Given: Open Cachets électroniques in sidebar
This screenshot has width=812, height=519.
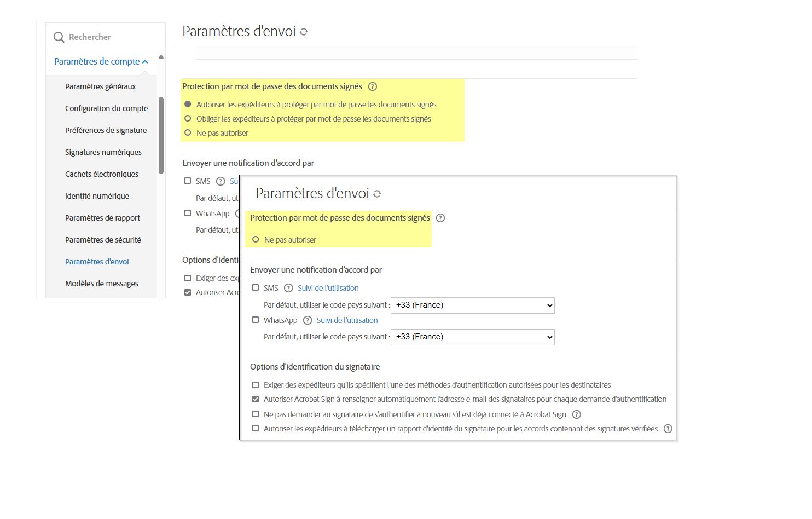Looking at the screenshot, I should [x=102, y=174].
